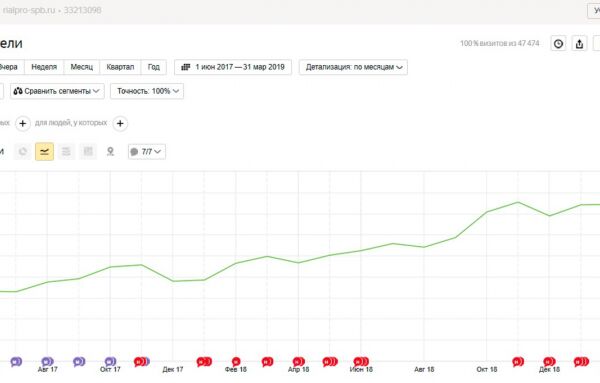Click the Авг 17 axis label
This screenshot has width=600, height=383.
pyautogui.click(x=47, y=370)
